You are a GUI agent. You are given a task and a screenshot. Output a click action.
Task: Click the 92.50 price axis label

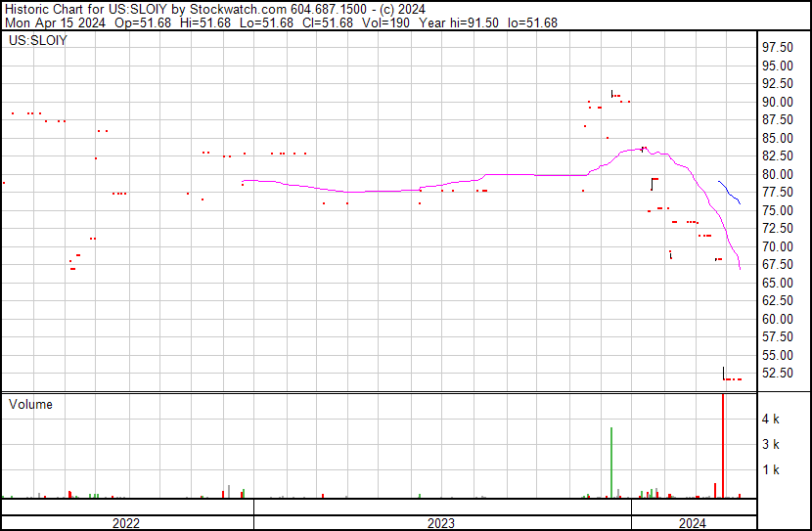coord(778,83)
